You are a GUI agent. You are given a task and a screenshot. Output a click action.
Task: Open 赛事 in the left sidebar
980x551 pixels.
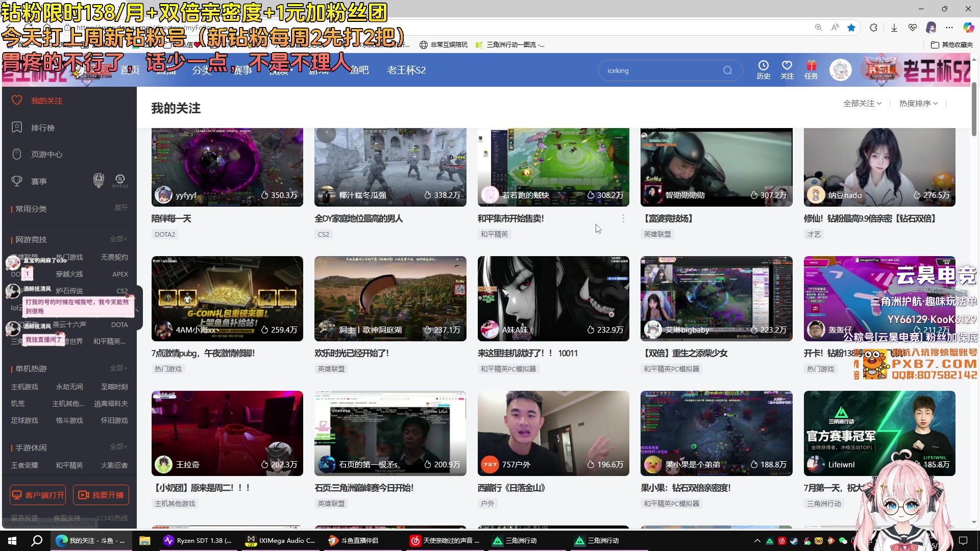(x=39, y=181)
